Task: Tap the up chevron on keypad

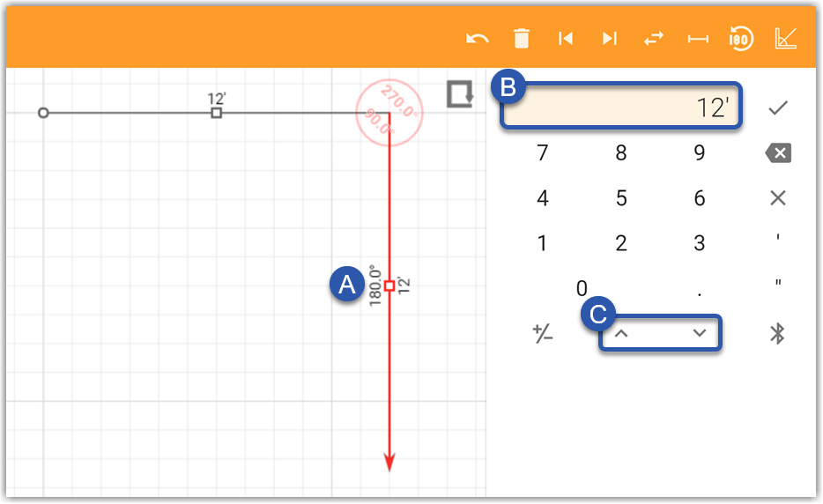Action: click(x=621, y=333)
